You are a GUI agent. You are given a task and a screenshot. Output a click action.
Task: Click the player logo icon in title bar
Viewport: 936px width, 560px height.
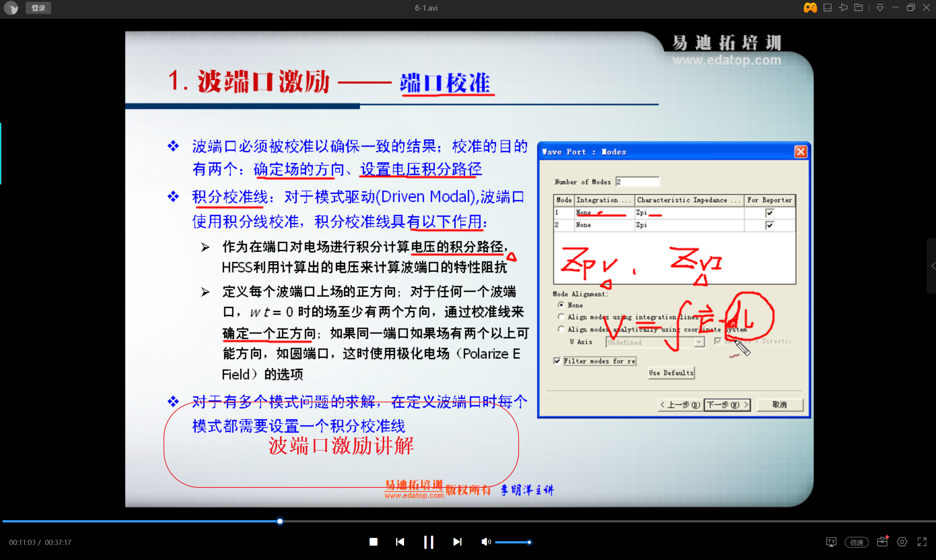click(x=11, y=8)
